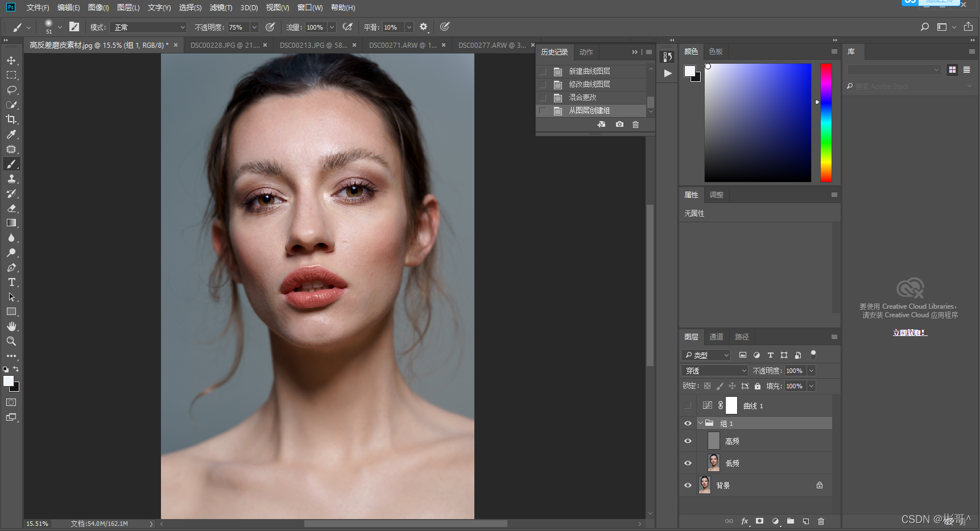This screenshot has width=980, height=531.
Task: Create new snapshot in History panel
Action: click(x=619, y=124)
